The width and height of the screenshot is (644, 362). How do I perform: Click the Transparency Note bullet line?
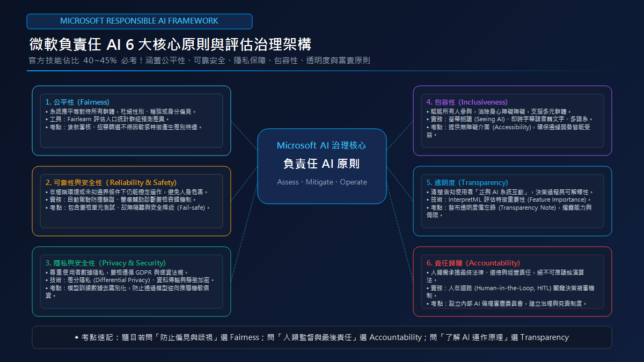click(510, 211)
